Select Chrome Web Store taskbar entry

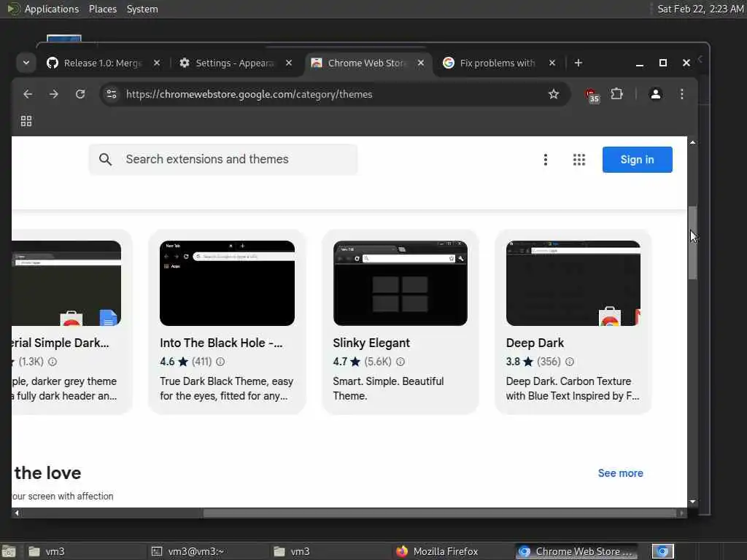coord(576,551)
